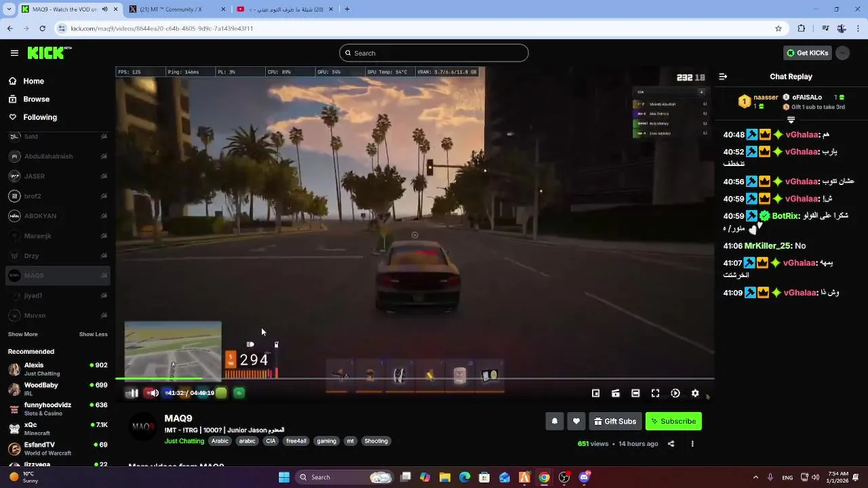Viewport: 868px width, 488px height.
Task: Select the free4all tag
Action: pyautogui.click(x=296, y=441)
